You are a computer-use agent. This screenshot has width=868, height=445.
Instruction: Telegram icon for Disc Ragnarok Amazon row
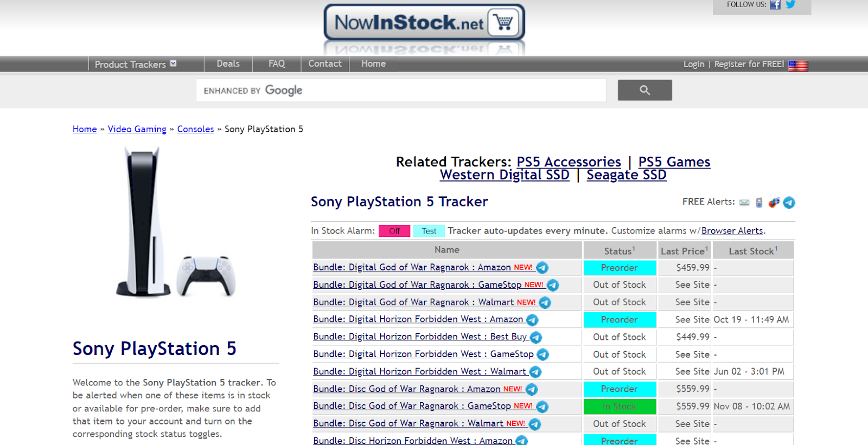[532, 389]
